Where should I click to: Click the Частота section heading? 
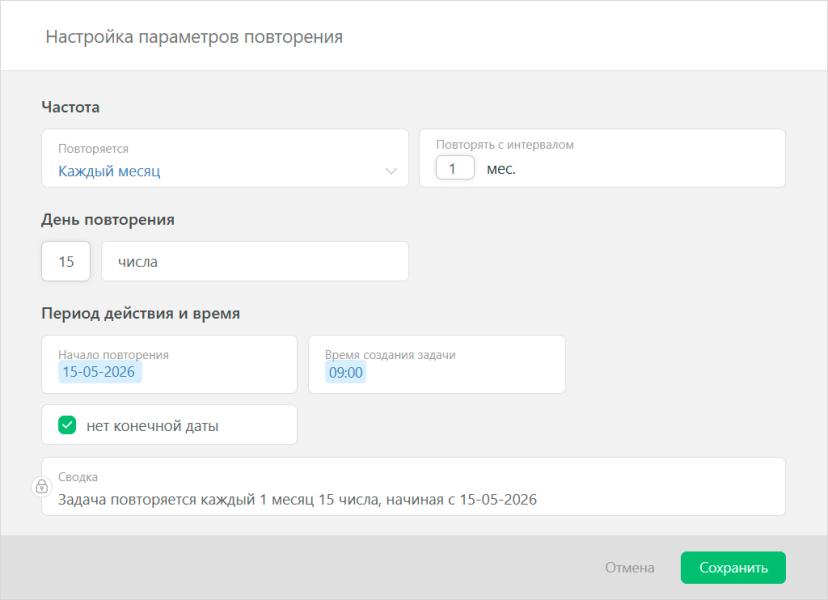(x=70, y=107)
